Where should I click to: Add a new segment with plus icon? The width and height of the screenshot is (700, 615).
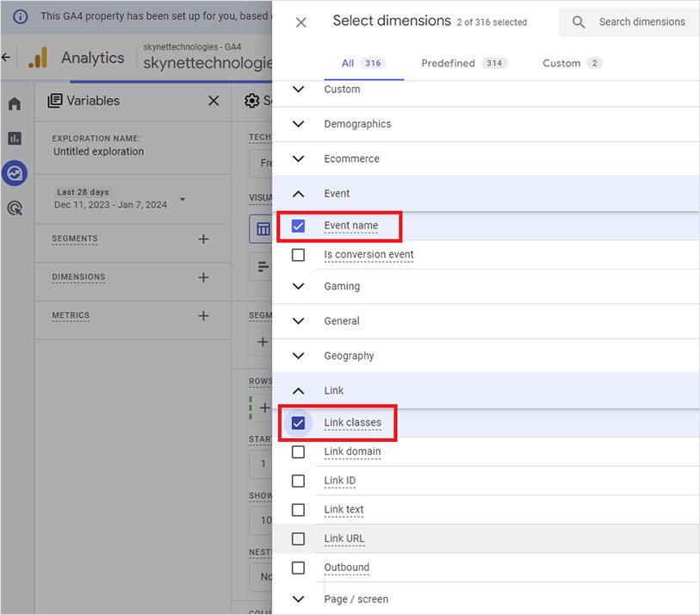pos(203,239)
